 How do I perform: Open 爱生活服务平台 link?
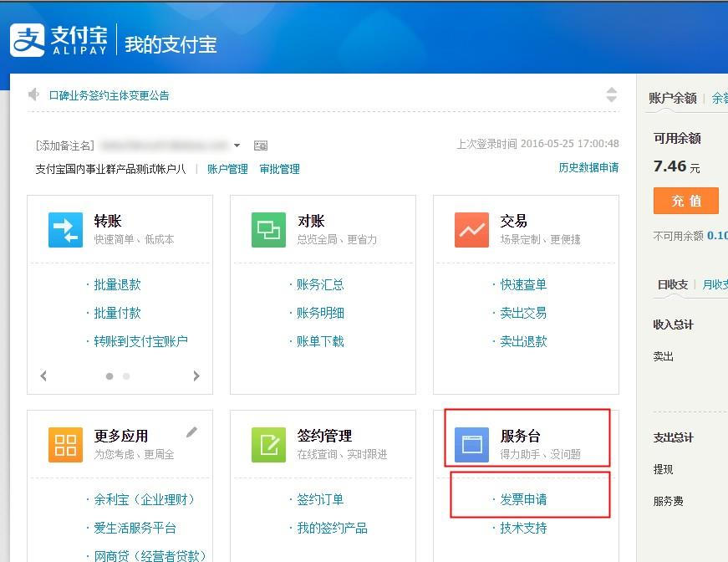(135, 528)
